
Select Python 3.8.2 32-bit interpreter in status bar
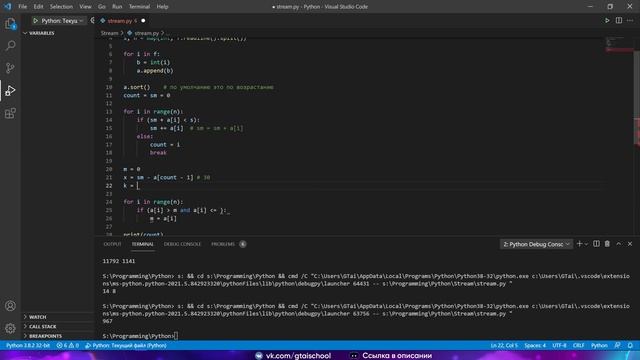click(x=28, y=345)
